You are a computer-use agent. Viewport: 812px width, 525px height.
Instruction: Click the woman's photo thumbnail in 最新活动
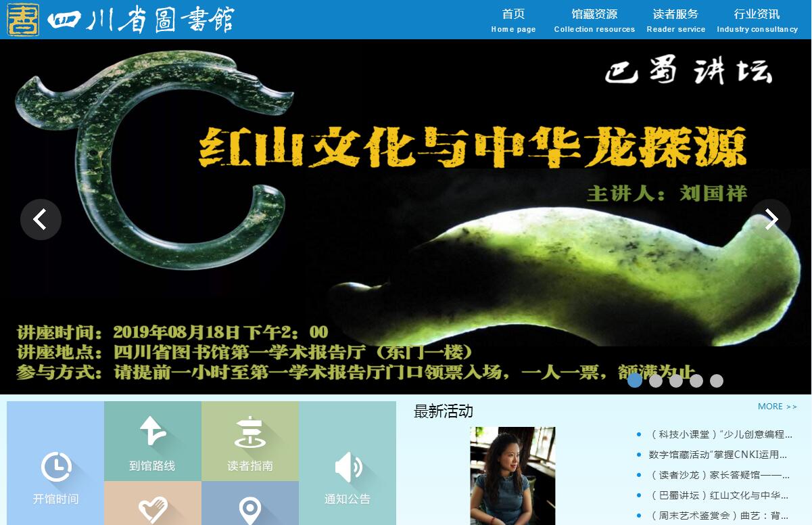coord(512,475)
